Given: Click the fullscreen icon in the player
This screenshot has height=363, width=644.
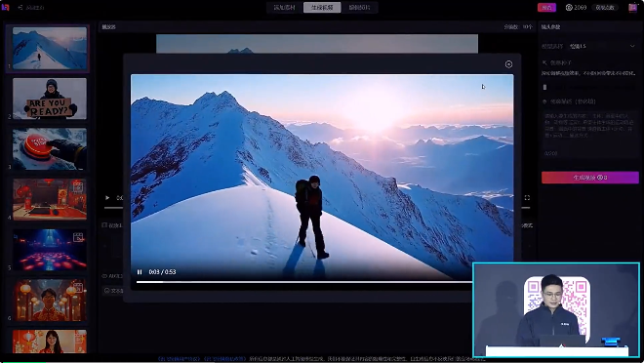Looking at the screenshot, I should pos(527,197).
